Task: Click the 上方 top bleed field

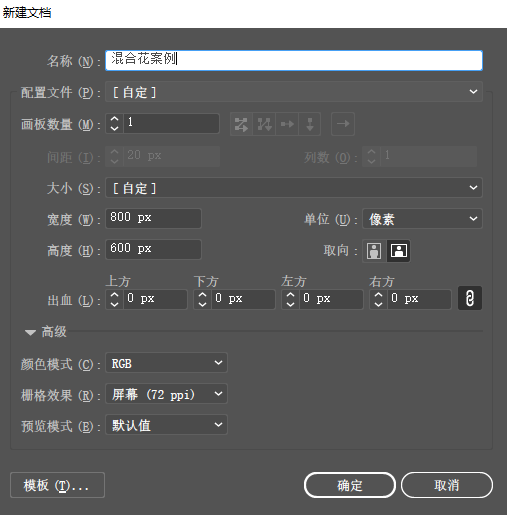Action: click(x=155, y=299)
